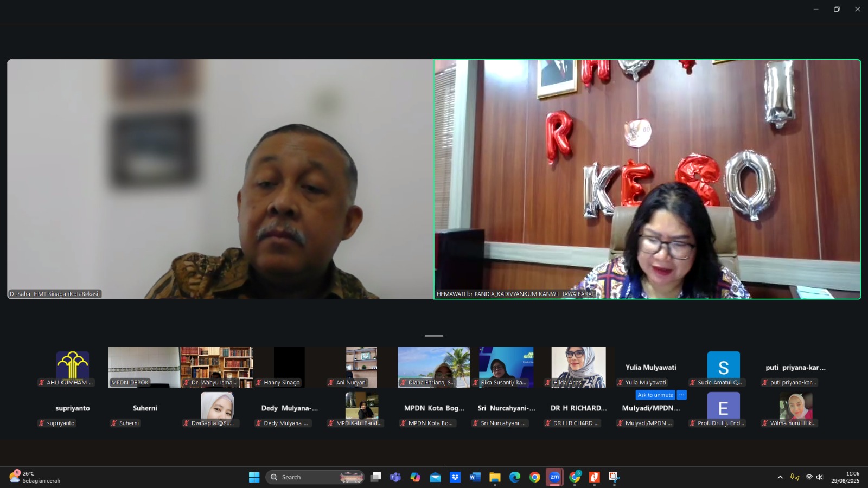
Task: Launch Microsoft Teams from the taskbar
Action: tap(395, 477)
